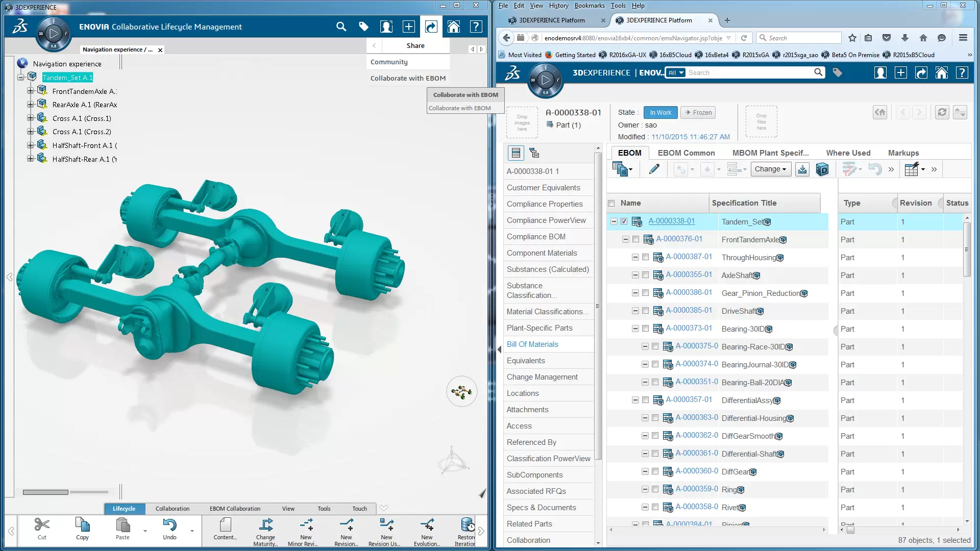
Task: Click the Change Maturity icon
Action: (x=265, y=525)
